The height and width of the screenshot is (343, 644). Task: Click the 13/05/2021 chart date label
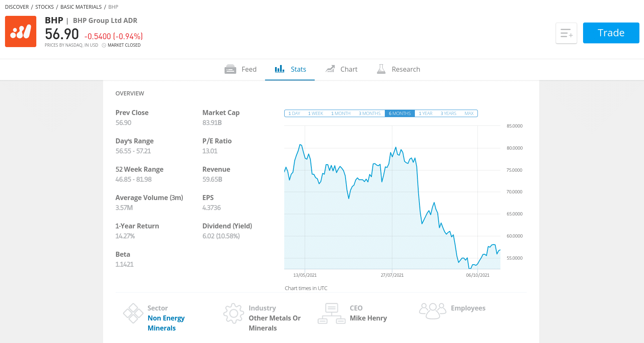(x=305, y=275)
